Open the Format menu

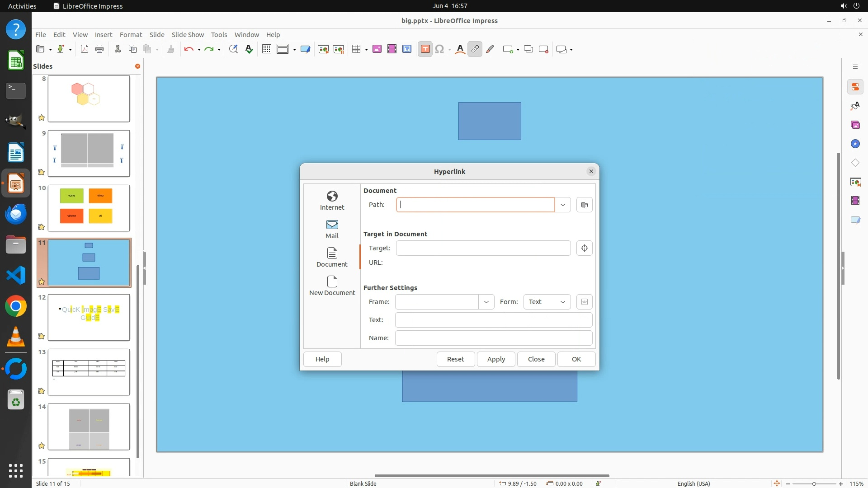(131, 35)
